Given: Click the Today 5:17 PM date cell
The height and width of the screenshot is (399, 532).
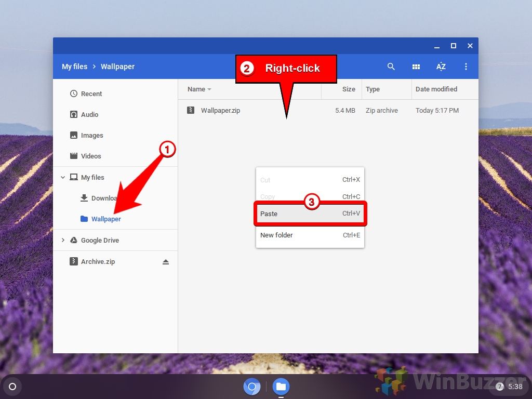Looking at the screenshot, I should tap(437, 110).
